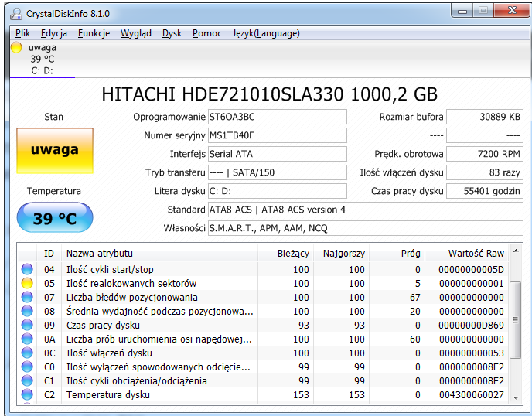Click status icon for attribute 09 row
The width and height of the screenshot is (532, 416).
27,325
